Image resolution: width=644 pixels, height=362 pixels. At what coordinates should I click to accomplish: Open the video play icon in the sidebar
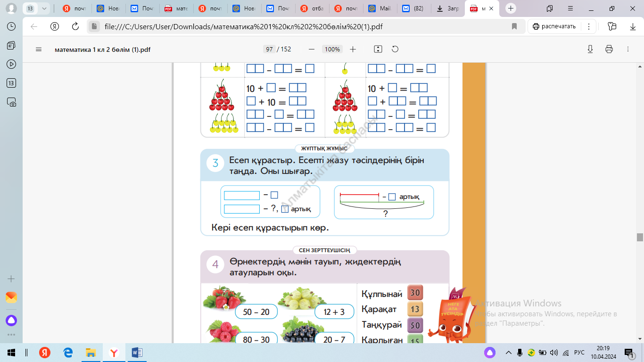coord(11,64)
